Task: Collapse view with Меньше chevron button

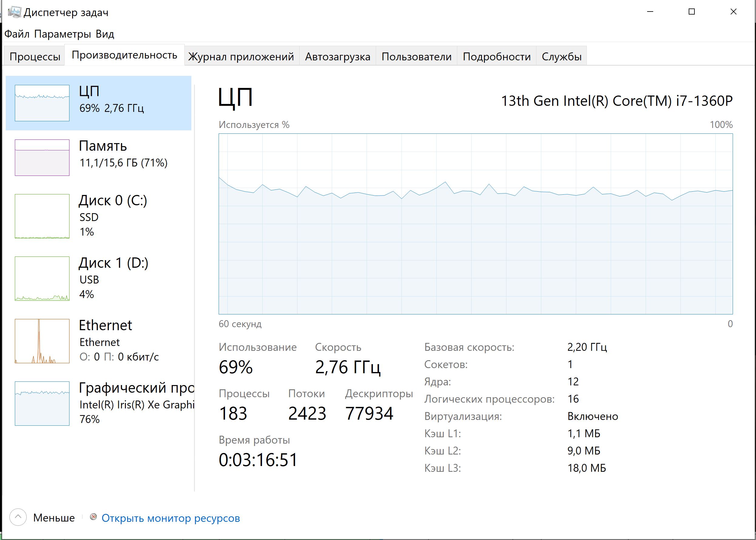Action: click(x=18, y=517)
